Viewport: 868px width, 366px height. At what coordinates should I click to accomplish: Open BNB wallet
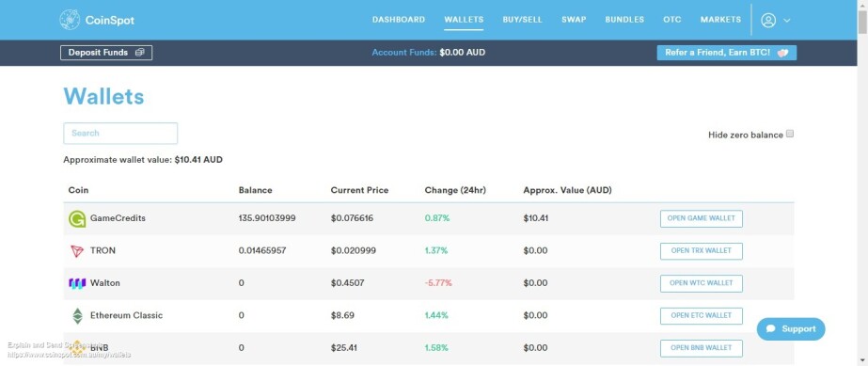[x=702, y=348]
